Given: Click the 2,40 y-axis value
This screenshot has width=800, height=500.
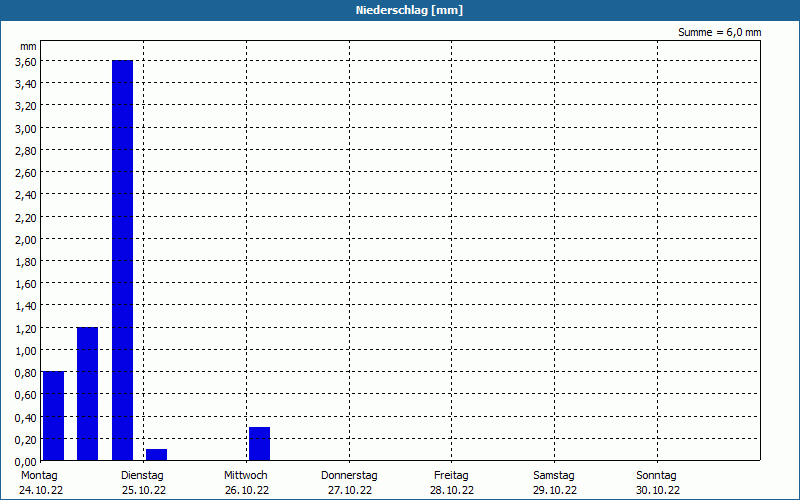Looking at the screenshot, I should pyautogui.click(x=26, y=195).
